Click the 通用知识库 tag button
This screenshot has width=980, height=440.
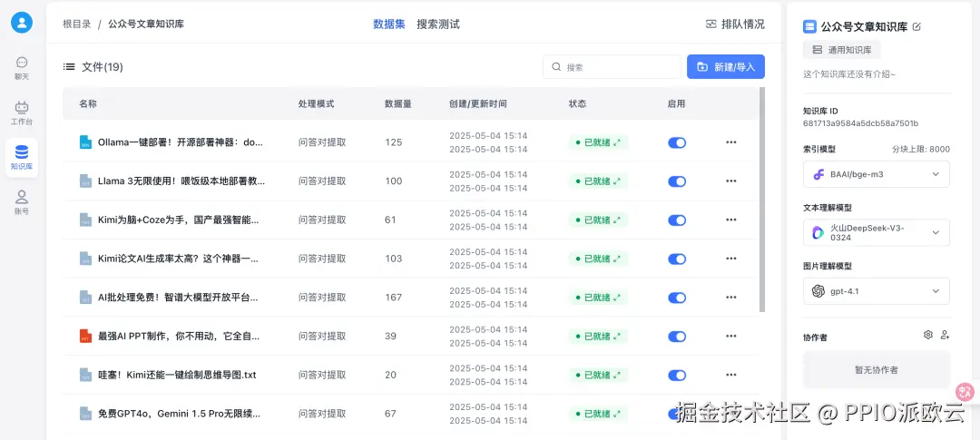pyautogui.click(x=842, y=50)
